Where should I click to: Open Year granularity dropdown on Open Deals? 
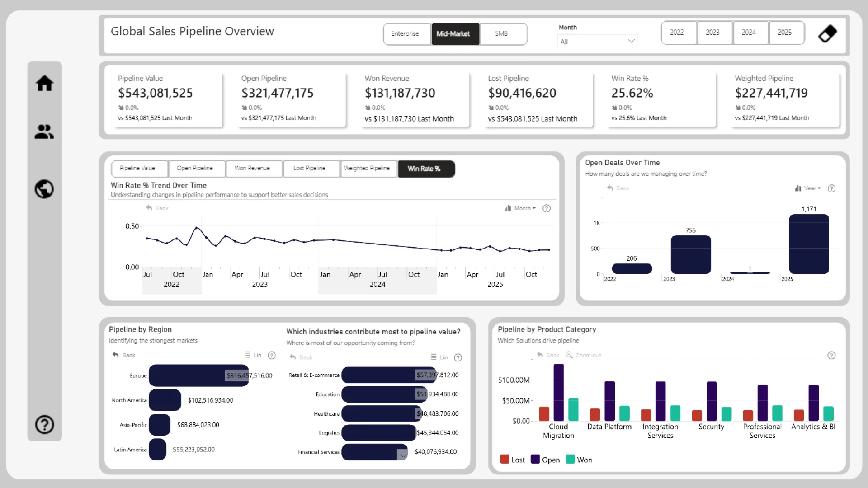811,188
